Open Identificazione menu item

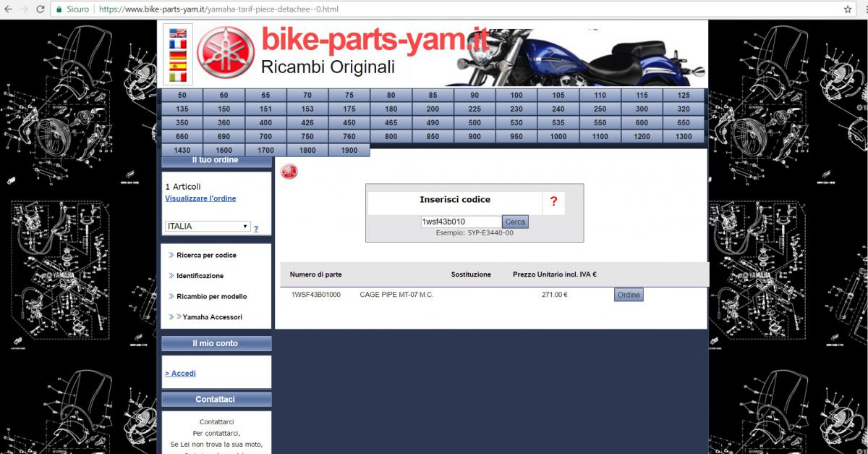(x=200, y=276)
